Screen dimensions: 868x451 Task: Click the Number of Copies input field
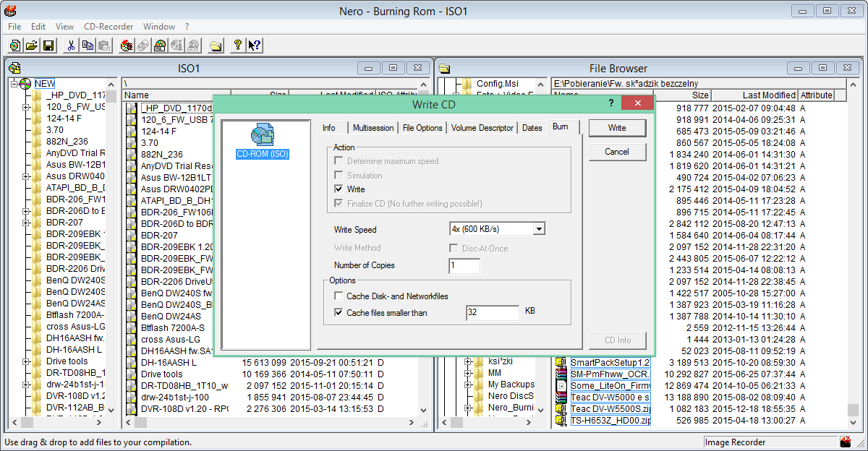464,265
